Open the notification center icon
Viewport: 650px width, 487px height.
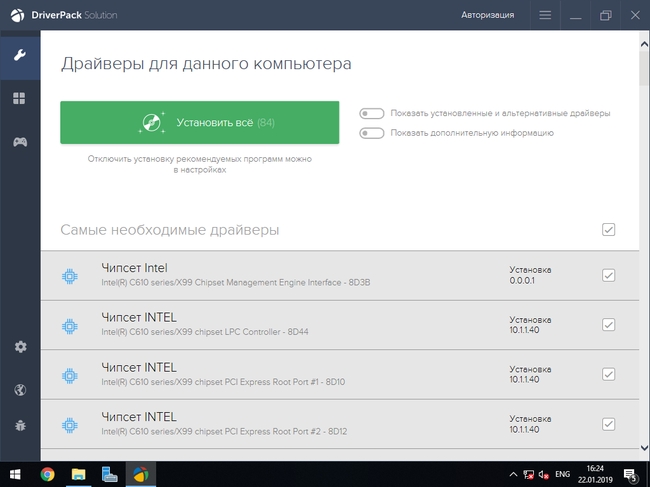click(x=630, y=475)
